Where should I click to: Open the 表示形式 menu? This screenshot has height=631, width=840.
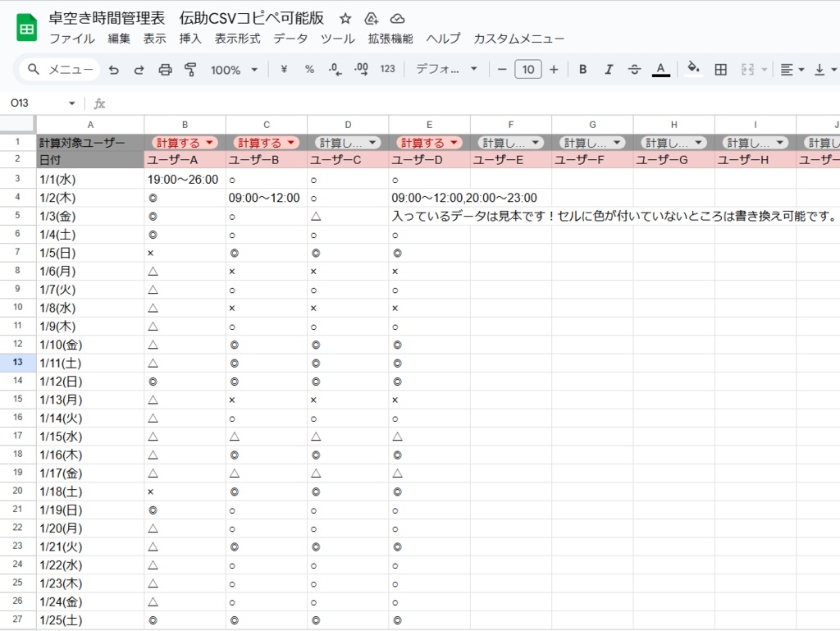pos(237,39)
